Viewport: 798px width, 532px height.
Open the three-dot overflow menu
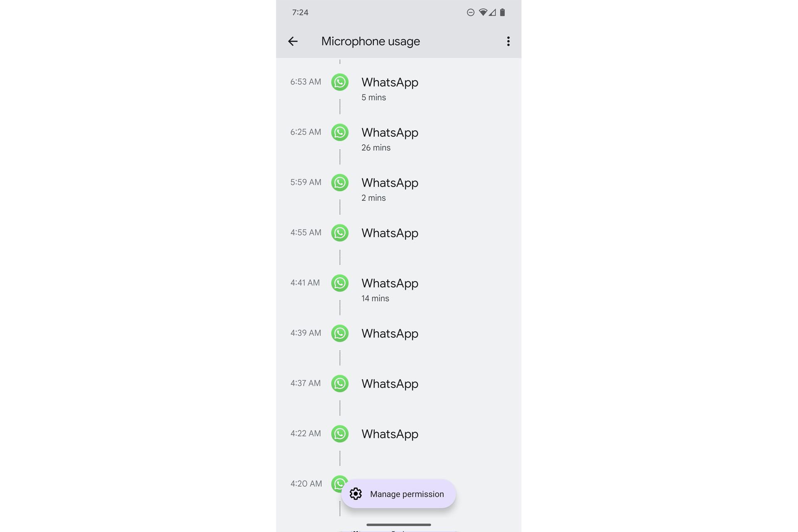(x=507, y=41)
